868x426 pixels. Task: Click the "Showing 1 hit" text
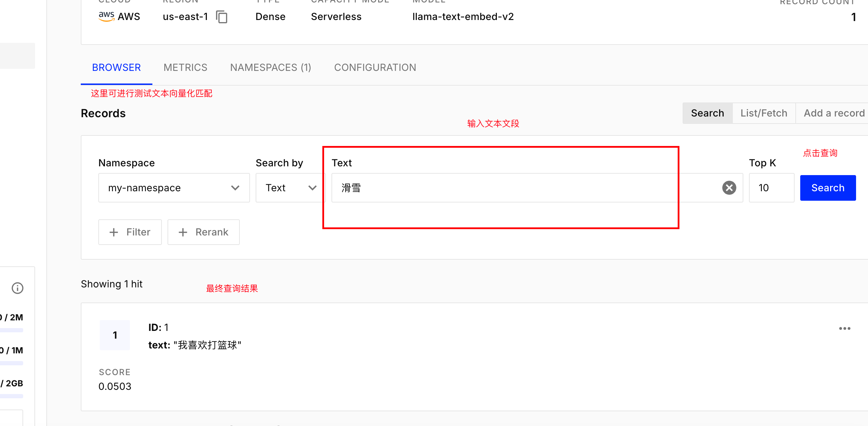pyautogui.click(x=112, y=284)
